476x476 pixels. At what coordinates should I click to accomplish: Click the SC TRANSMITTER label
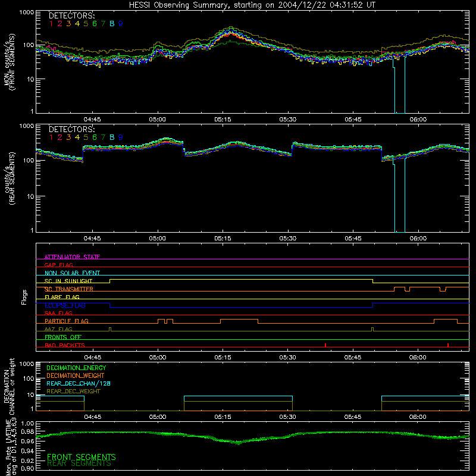[x=69, y=289]
